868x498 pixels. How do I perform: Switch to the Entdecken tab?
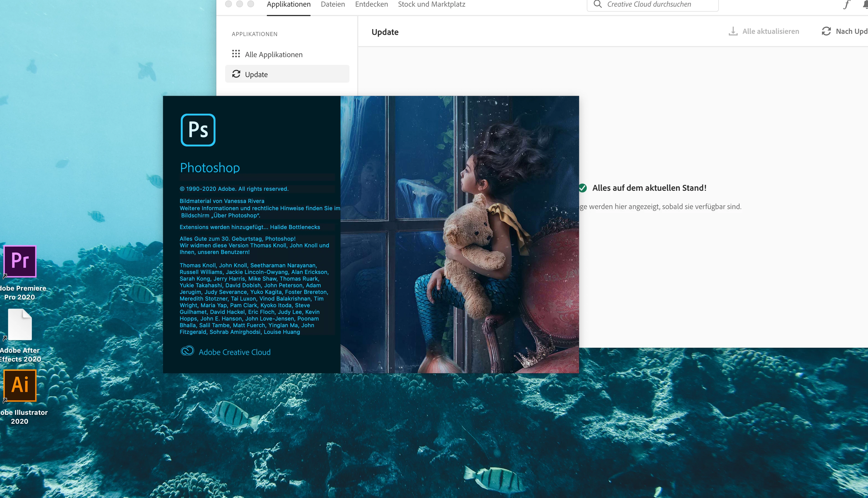pyautogui.click(x=371, y=4)
